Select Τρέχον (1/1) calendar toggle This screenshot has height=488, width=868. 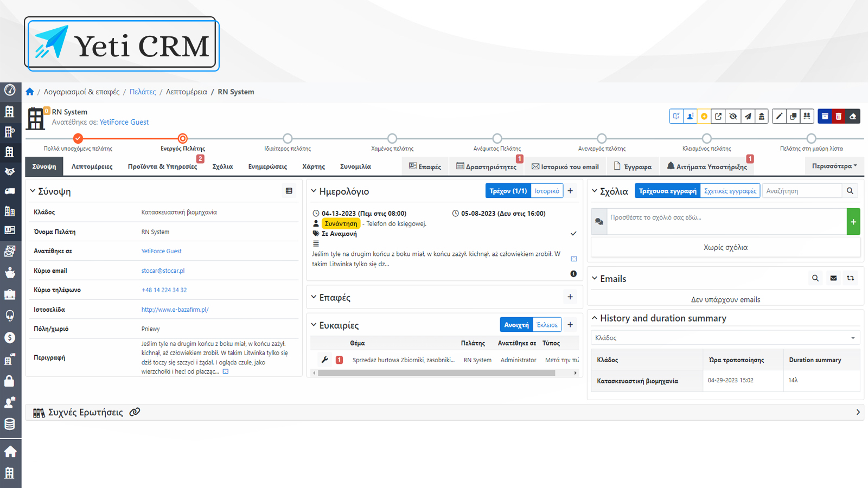pyautogui.click(x=508, y=191)
